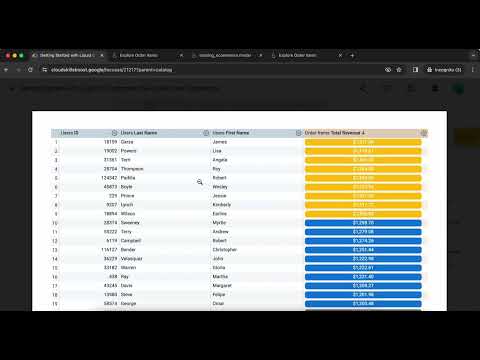Click the address bar URL
480x360 pixels.
112,70
